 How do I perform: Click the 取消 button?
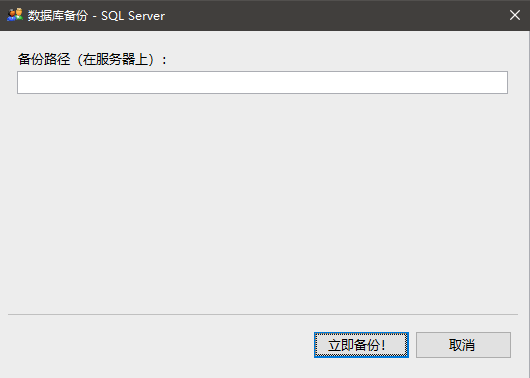(x=463, y=345)
